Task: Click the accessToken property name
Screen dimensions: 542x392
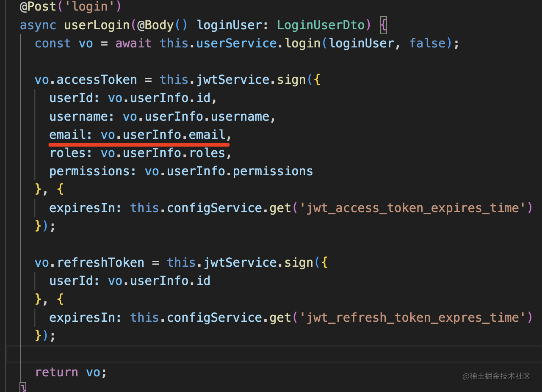Action: coord(97,80)
